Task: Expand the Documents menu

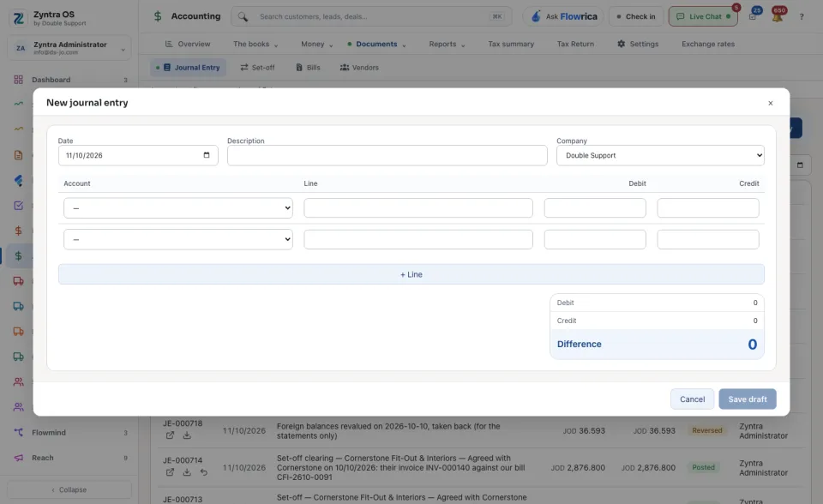Action: [x=377, y=44]
